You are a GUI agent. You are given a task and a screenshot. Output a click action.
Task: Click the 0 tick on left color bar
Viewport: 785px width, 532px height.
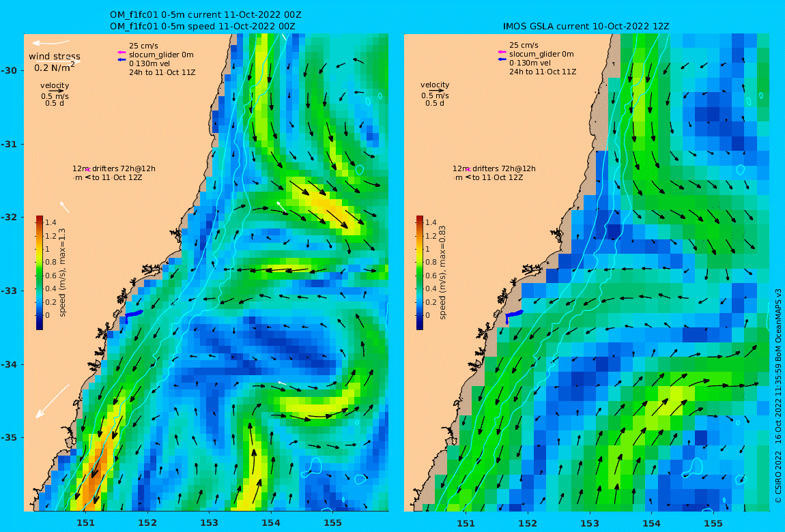point(48,315)
